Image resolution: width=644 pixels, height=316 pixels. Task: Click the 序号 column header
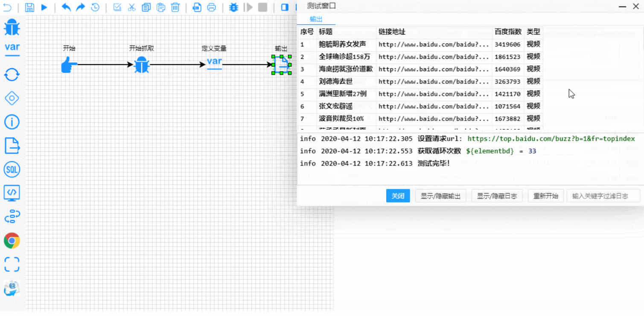(x=307, y=32)
